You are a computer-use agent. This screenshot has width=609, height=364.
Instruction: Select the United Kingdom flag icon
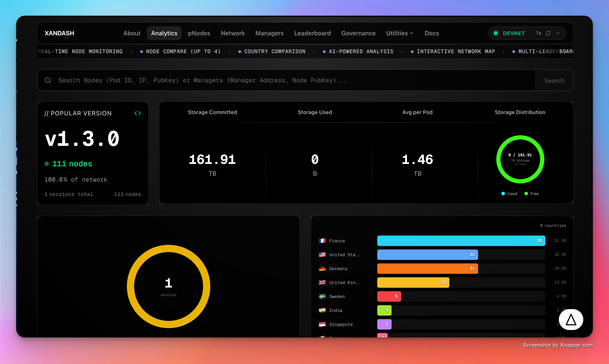point(322,282)
